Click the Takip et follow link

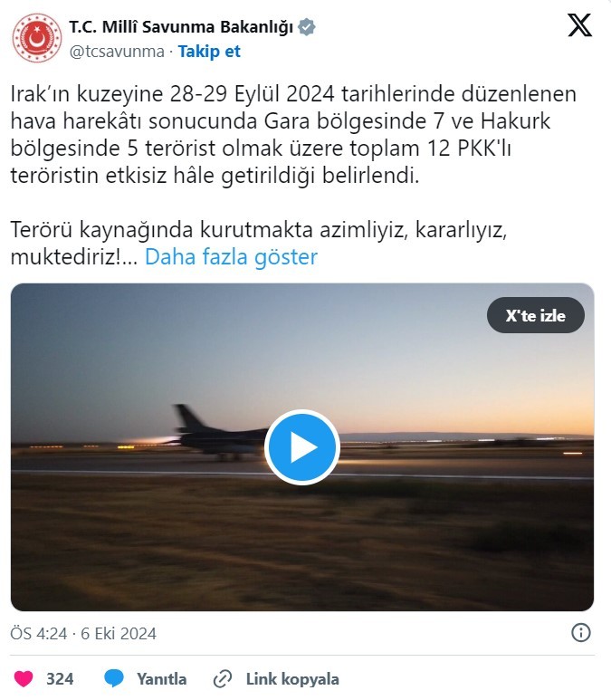point(209,52)
